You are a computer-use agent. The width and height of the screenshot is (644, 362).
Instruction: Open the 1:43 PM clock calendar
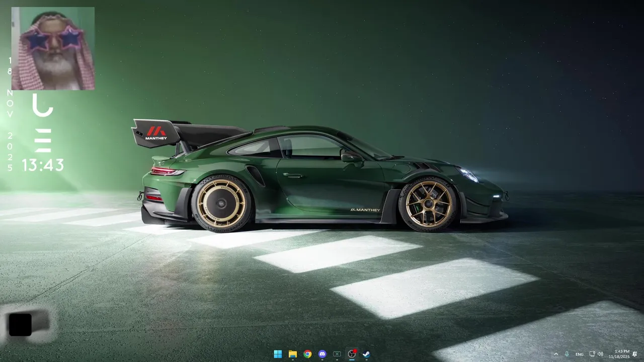[x=619, y=354]
